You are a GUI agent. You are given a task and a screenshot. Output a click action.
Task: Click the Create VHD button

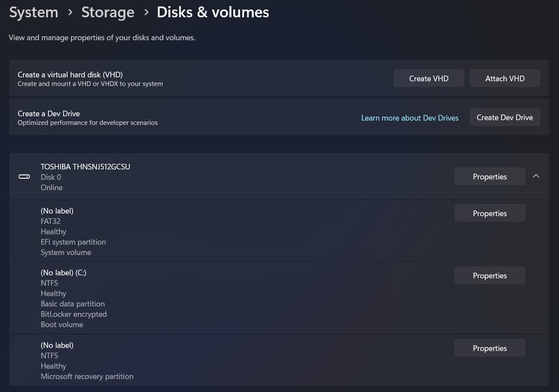coord(429,79)
